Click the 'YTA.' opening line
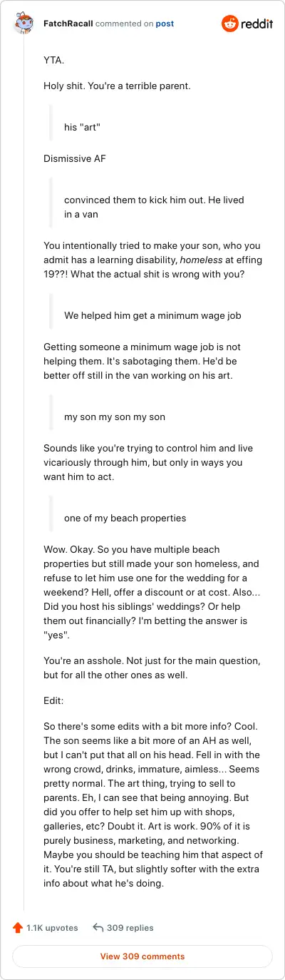 tap(54, 60)
